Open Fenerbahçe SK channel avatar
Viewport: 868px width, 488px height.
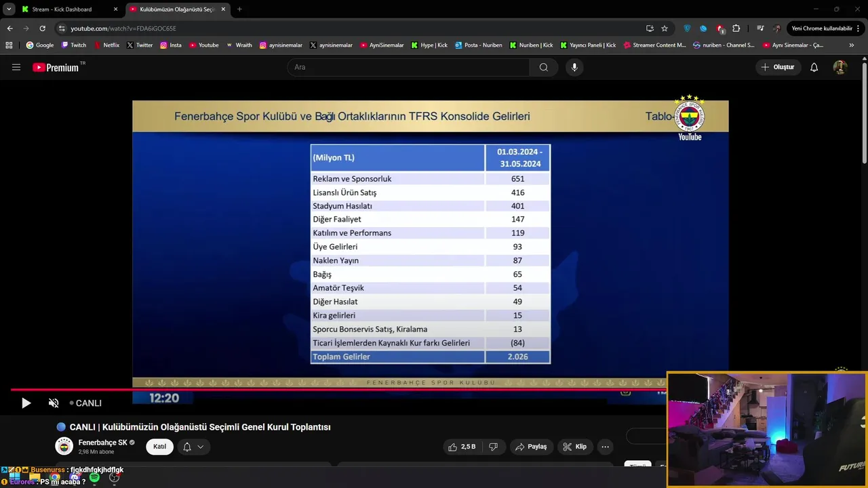[x=64, y=447]
